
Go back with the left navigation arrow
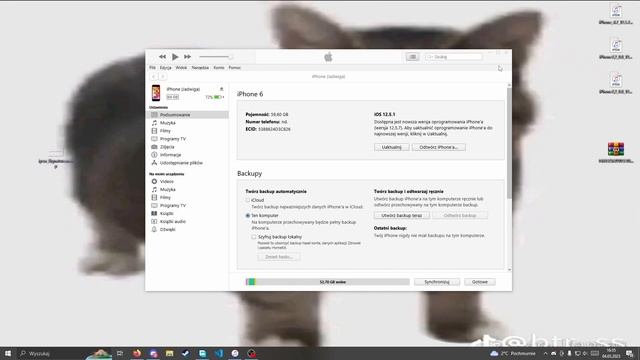154,76
